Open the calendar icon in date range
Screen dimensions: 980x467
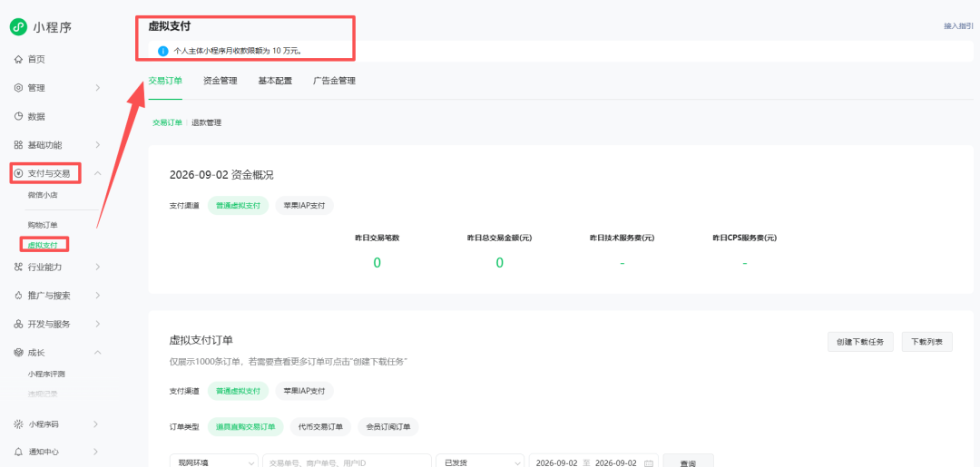click(x=648, y=463)
